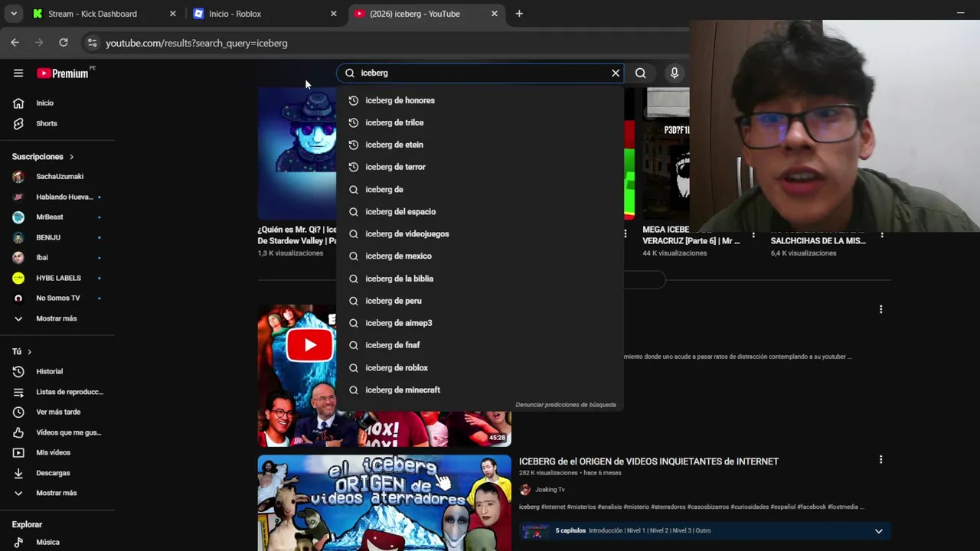The width and height of the screenshot is (980, 551).
Task: Activate voice search microphone icon
Action: click(x=675, y=73)
